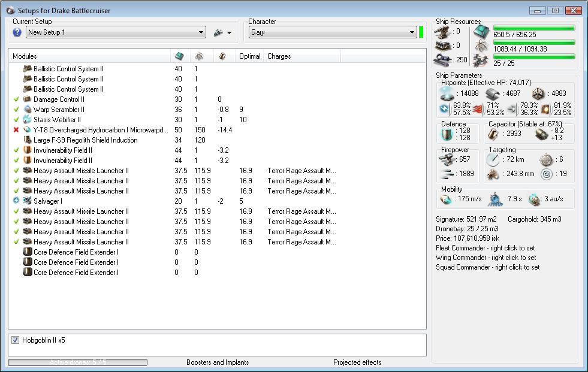The height and width of the screenshot is (372, 588).
Task: Click the first Core Defence Field Extender icon
Action: pyautogui.click(x=27, y=252)
